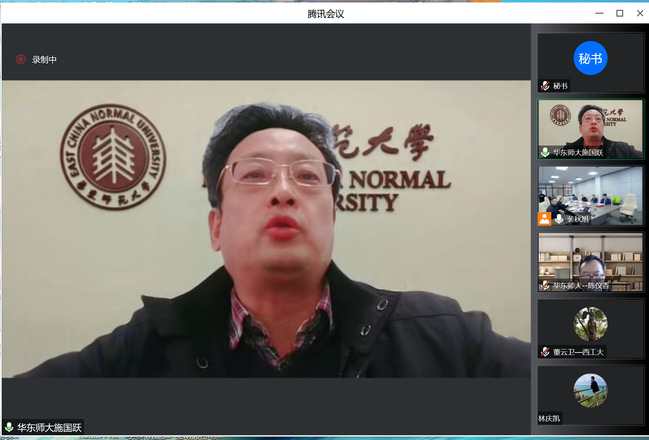
Task: Click the blue 秘书 avatar circle
Action: click(x=590, y=58)
